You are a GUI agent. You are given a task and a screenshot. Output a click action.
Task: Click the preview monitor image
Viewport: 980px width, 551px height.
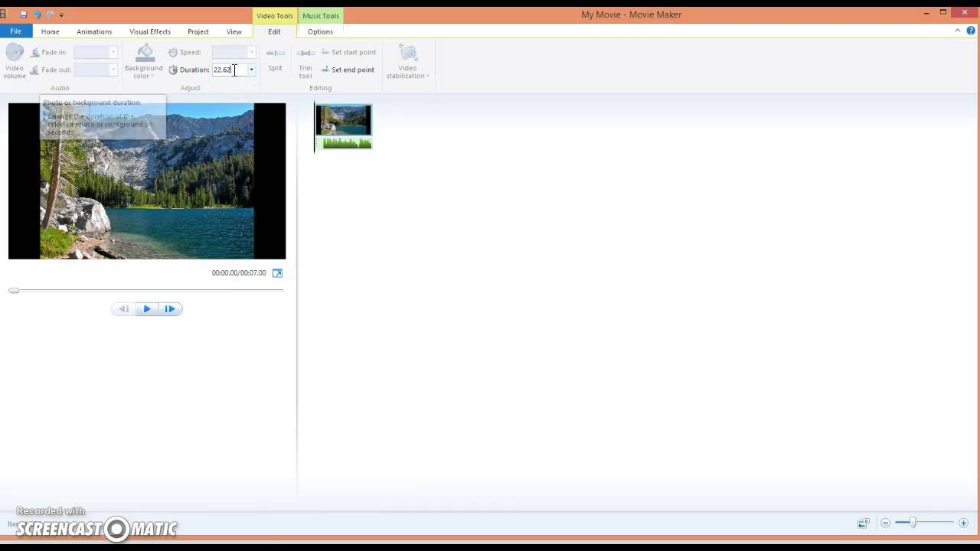[147, 181]
